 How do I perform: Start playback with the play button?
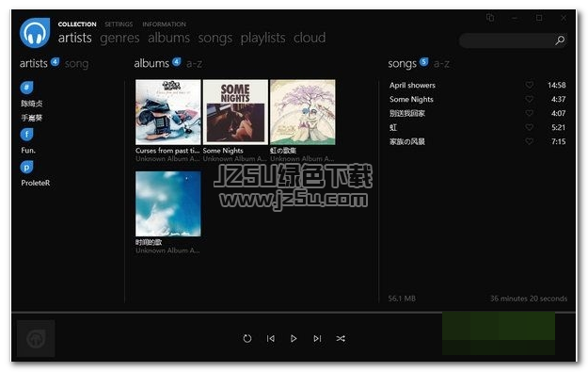click(294, 339)
